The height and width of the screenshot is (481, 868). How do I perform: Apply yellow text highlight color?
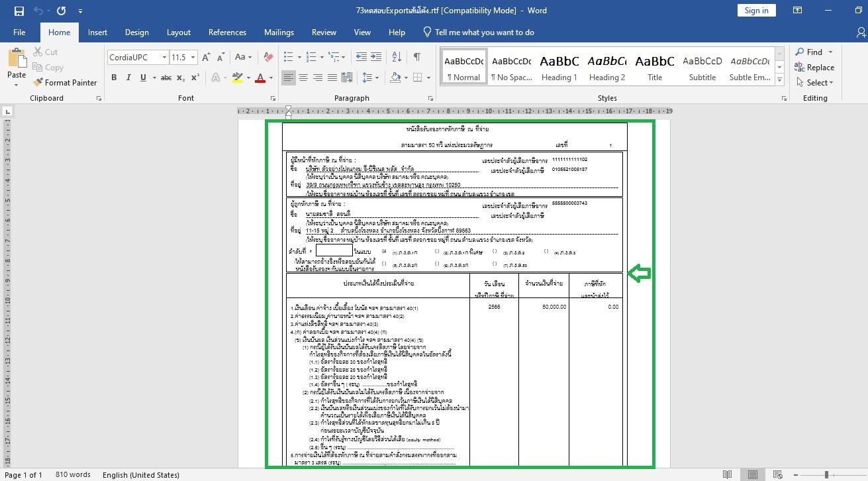click(x=238, y=78)
